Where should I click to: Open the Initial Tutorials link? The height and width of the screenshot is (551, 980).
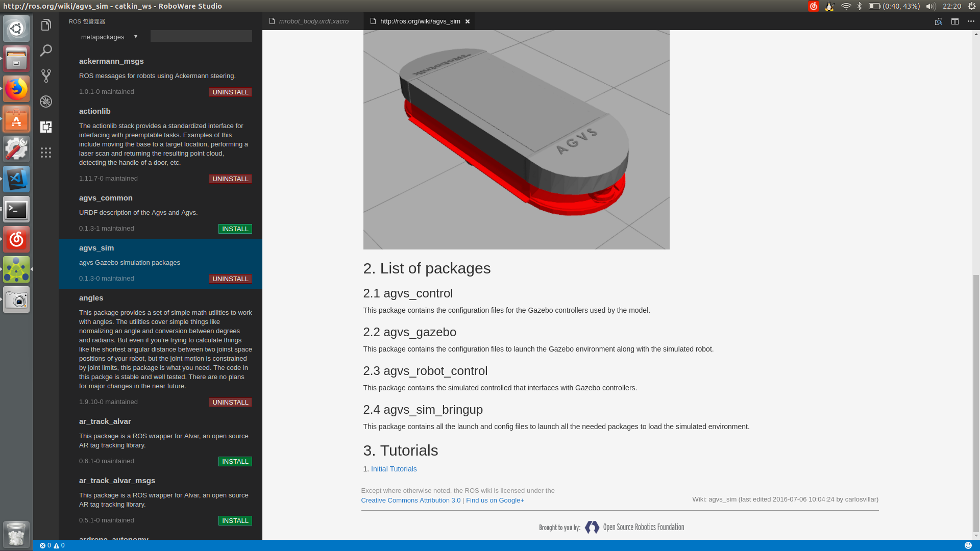pos(394,469)
